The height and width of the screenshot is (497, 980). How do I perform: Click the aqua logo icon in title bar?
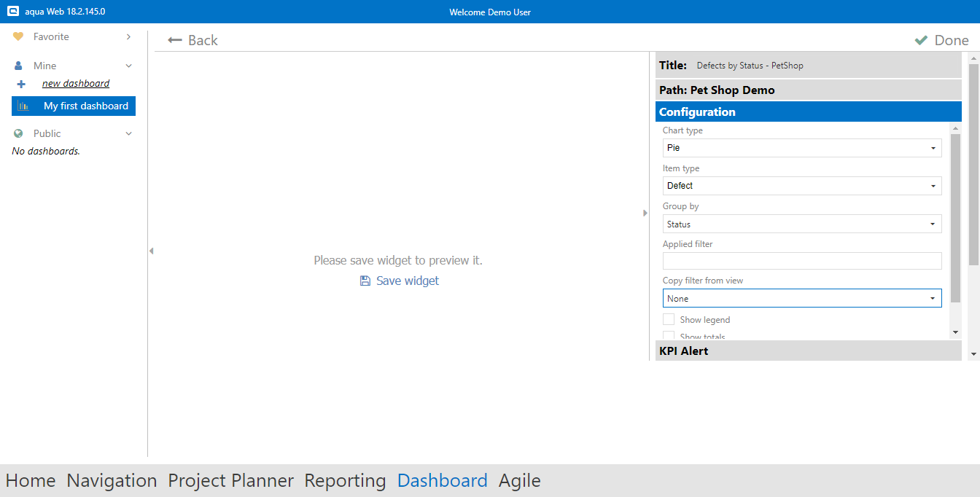point(12,12)
